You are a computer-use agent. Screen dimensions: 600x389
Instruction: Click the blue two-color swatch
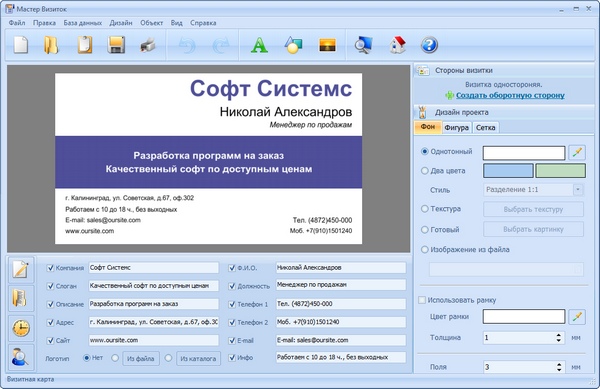[508, 171]
